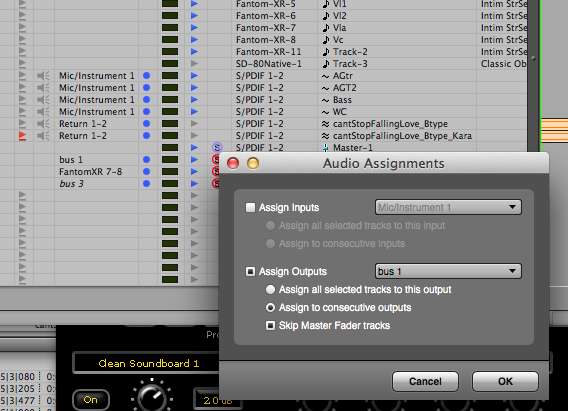
Task: Toggle the Assign Outputs checkbox
Action: pos(250,272)
